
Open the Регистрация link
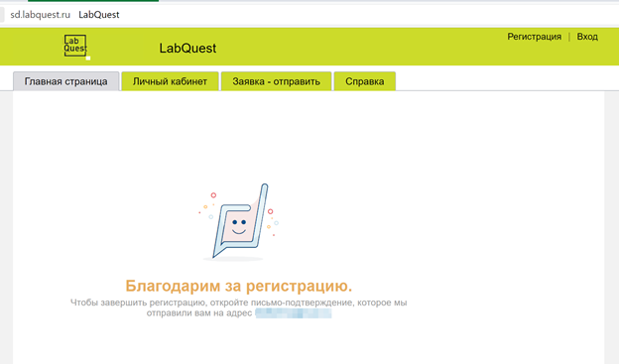coord(534,37)
